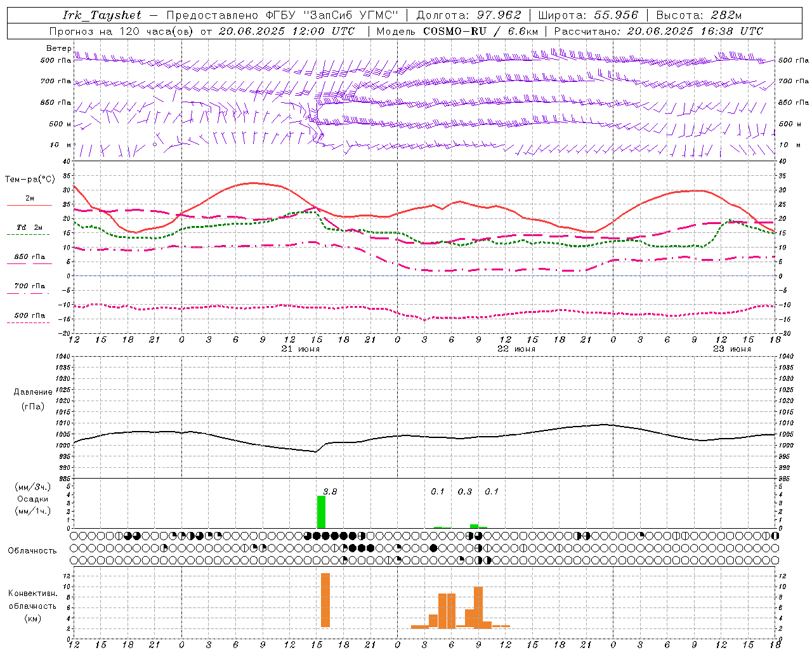Click the computed timestamp 20.06.2025 16:38 UTC
The image size is (812, 650).
[695, 31]
